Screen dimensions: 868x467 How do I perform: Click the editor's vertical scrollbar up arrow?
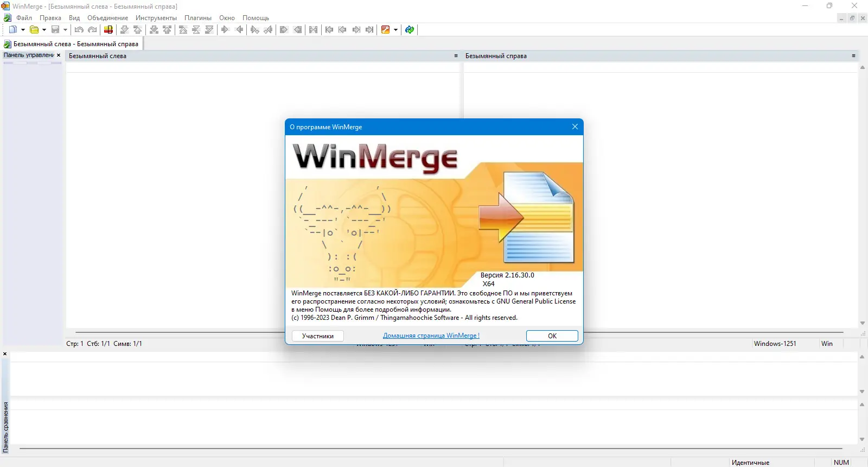click(863, 68)
